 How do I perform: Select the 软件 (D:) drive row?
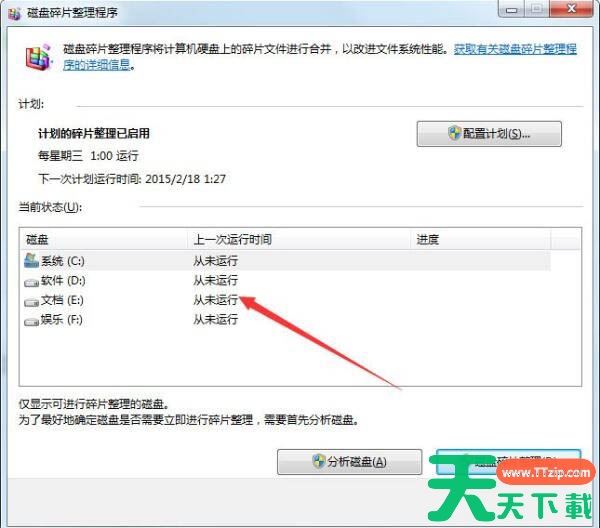(287, 280)
